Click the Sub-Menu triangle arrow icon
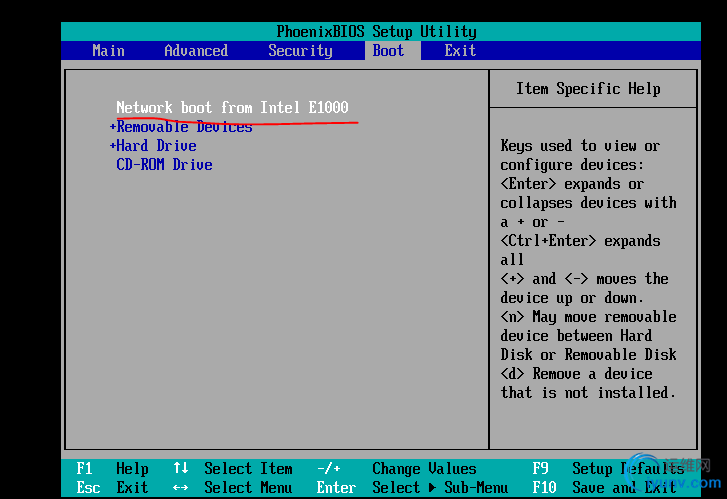This screenshot has width=727, height=499. click(432, 487)
